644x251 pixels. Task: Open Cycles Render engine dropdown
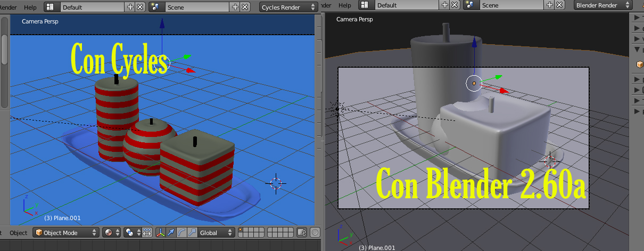tap(288, 7)
